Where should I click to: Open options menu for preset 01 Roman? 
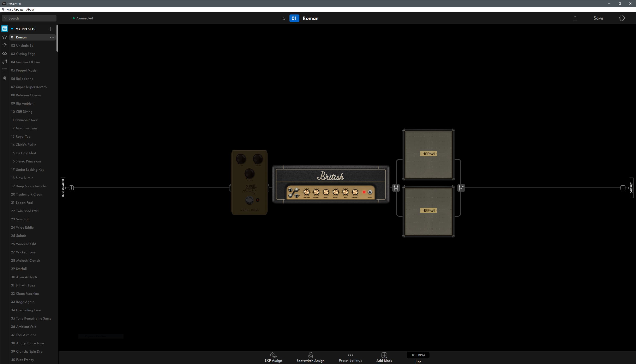[x=52, y=37]
